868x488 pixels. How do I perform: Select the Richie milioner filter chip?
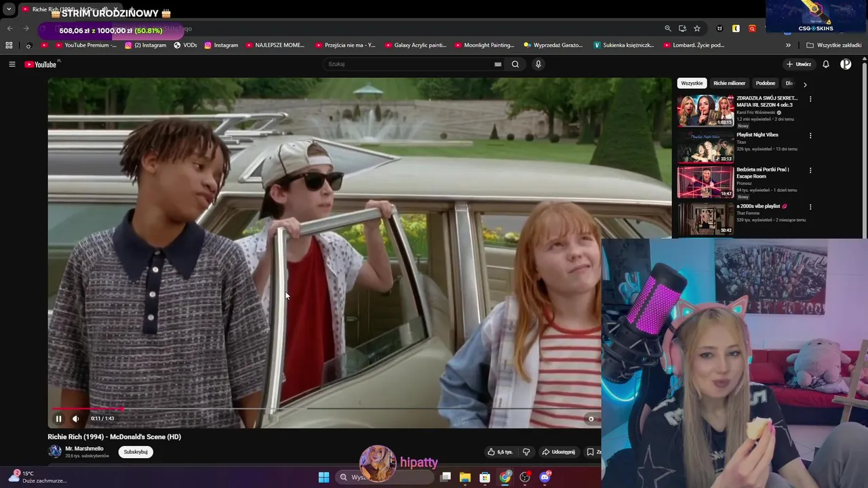(x=729, y=83)
